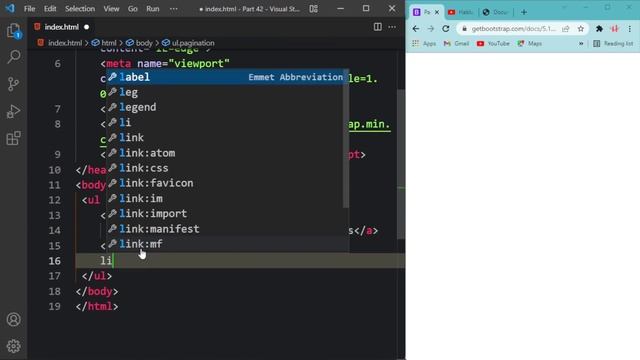This screenshot has height=360, width=640.
Task: Open Chrome Extensions puzzle icon
Action: [x=599, y=29]
